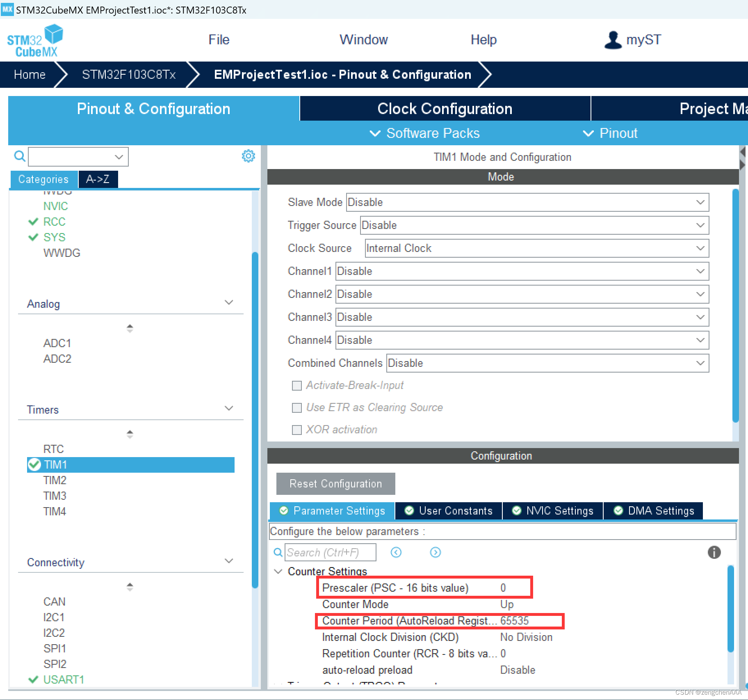The image size is (748, 700).
Task: Go to previous search result arrow
Action: click(396, 552)
